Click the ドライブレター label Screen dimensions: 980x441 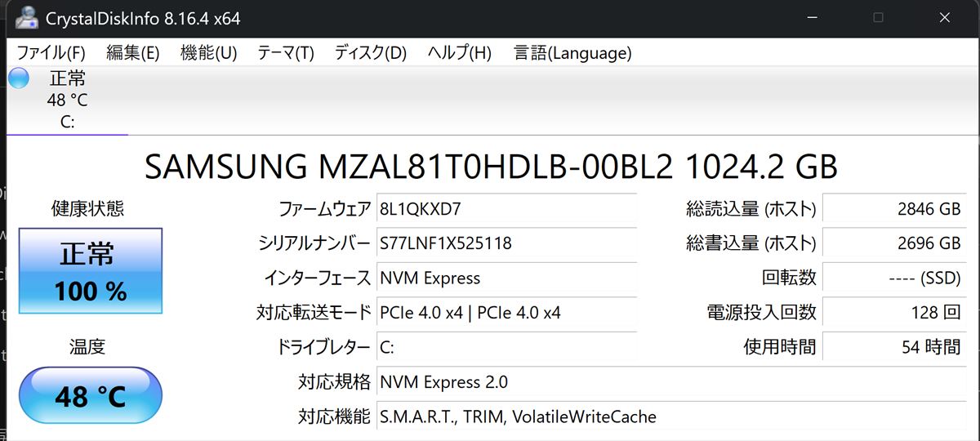click(324, 347)
